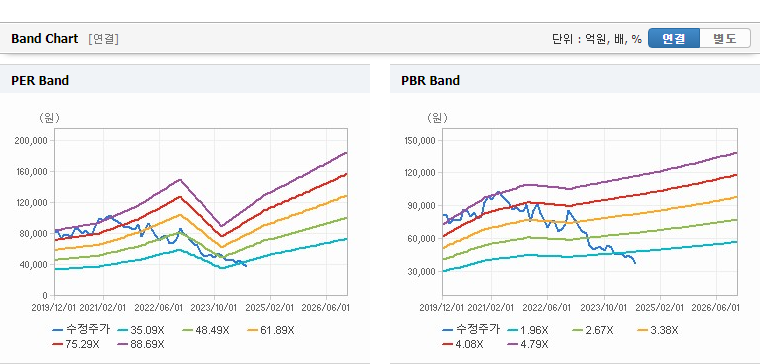This screenshot has height=364, width=760.
Task: Switch to the 연결 consolidated view
Action: [x=674, y=38]
